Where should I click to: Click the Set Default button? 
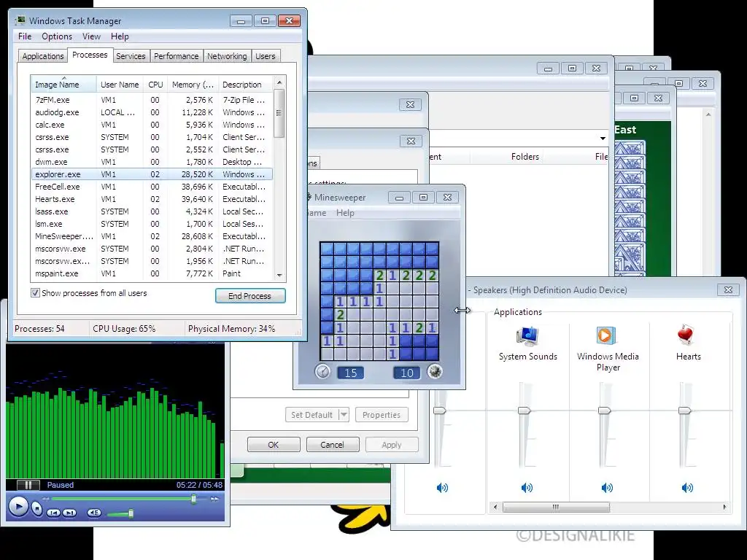(312, 415)
